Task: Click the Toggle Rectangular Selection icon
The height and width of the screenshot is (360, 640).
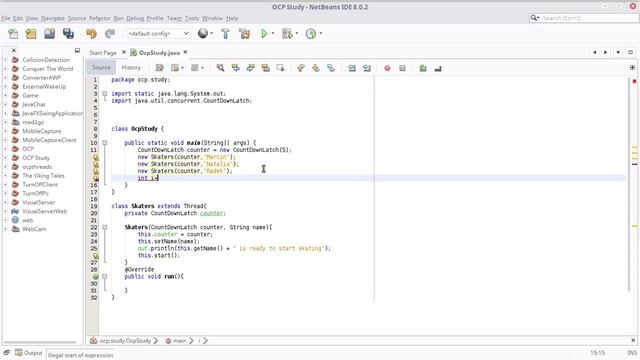Action: (x=280, y=68)
